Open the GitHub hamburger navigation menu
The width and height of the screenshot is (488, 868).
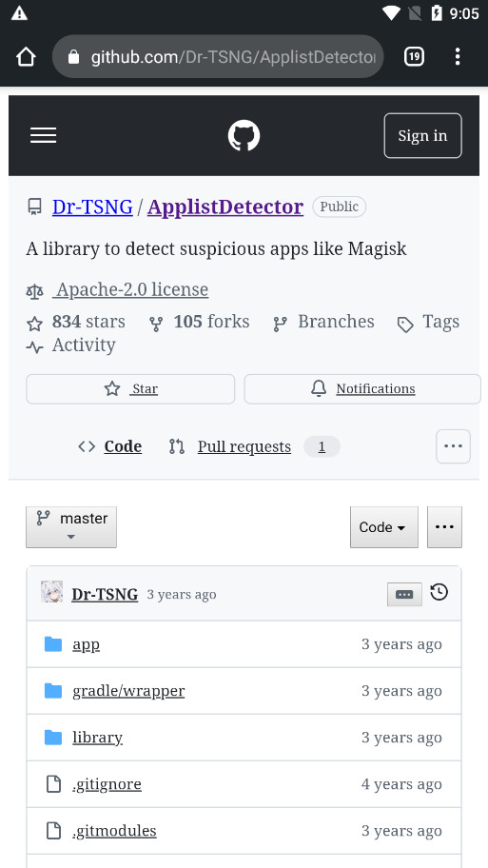(x=43, y=135)
